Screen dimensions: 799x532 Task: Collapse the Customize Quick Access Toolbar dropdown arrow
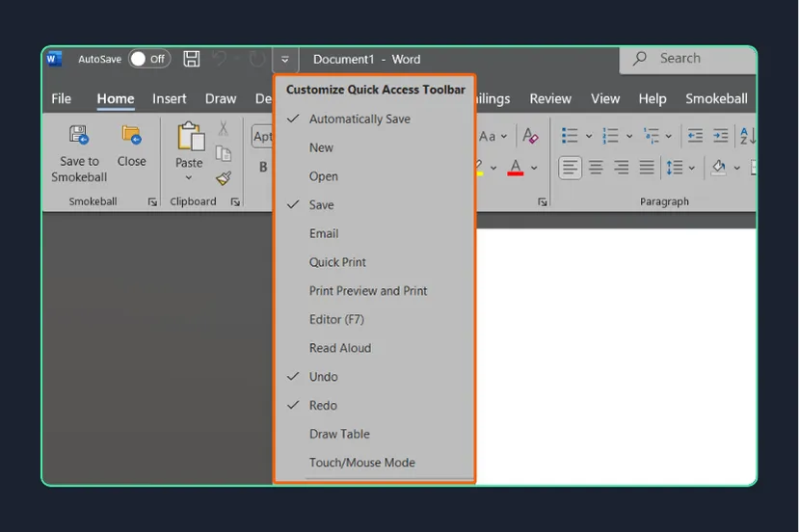coord(285,60)
